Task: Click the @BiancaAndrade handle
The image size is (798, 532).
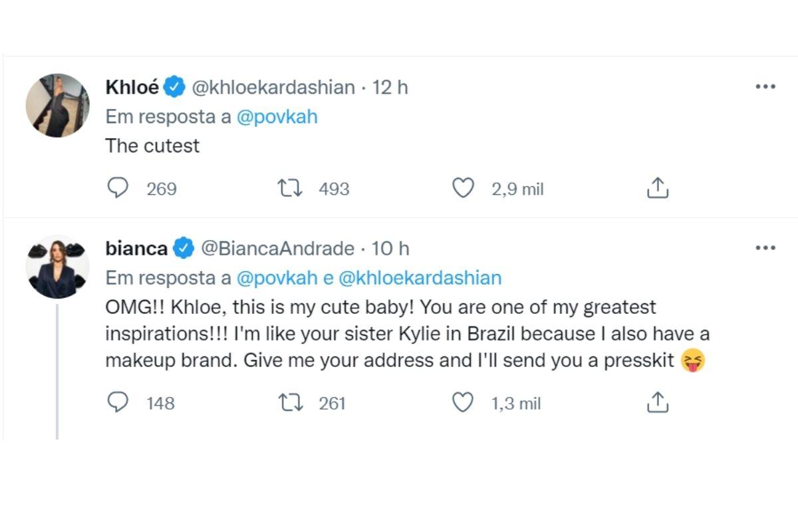Action: tap(277, 248)
